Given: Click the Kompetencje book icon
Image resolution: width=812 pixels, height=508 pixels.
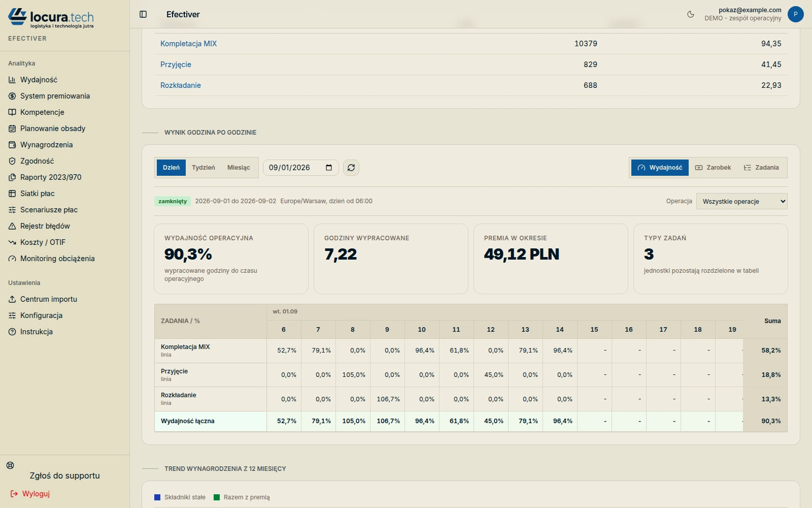Looking at the screenshot, I should click(x=12, y=112).
